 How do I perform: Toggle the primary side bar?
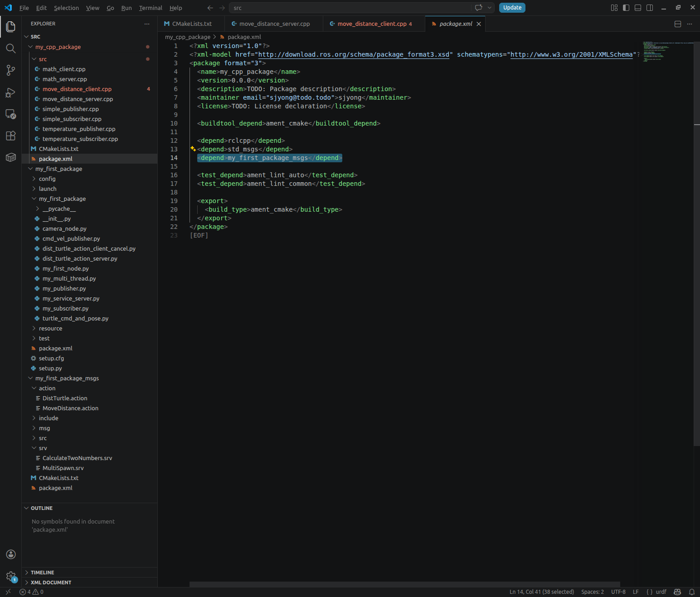point(626,8)
